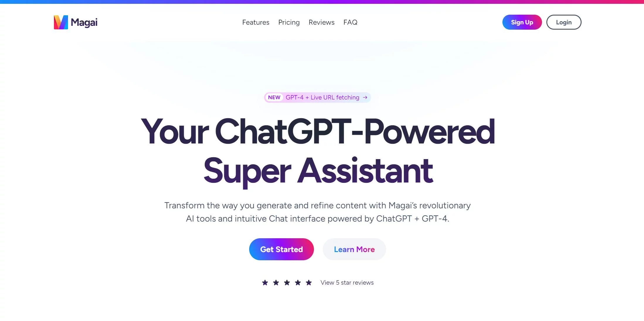This screenshot has height=321, width=644.
Task: Open the FAQ menu item
Action: pyautogui.click(x=351, y=22)
